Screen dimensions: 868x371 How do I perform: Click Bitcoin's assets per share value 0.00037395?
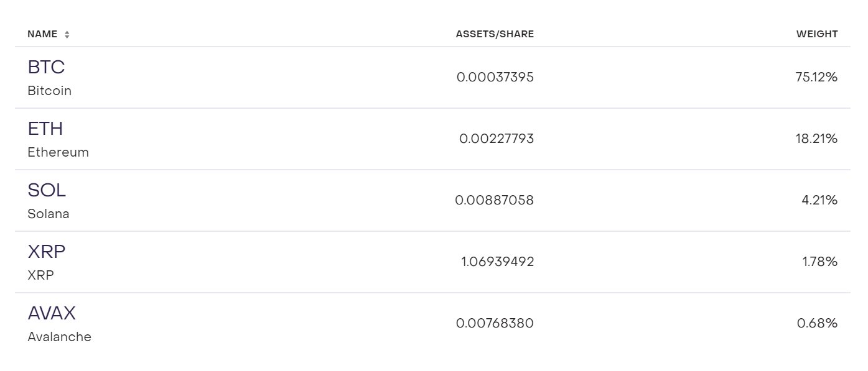pyautogui.click(x=495, y=78)
